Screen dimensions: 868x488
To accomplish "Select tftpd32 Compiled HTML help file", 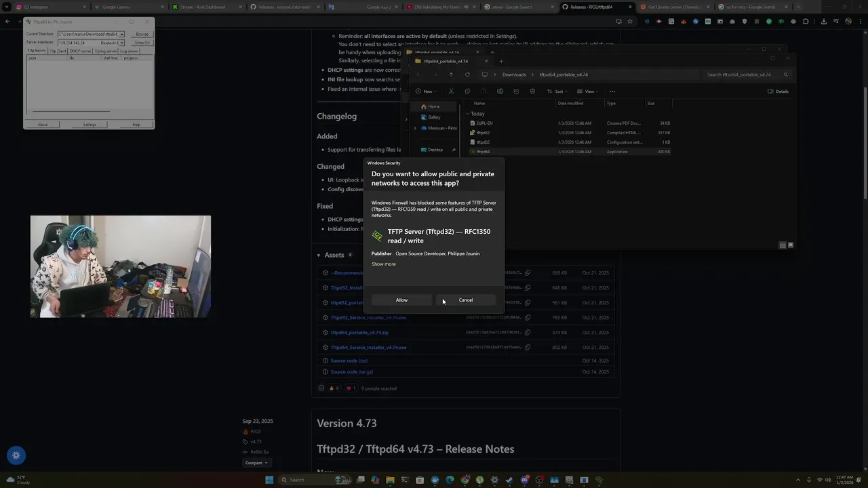I will coord(570,133).
